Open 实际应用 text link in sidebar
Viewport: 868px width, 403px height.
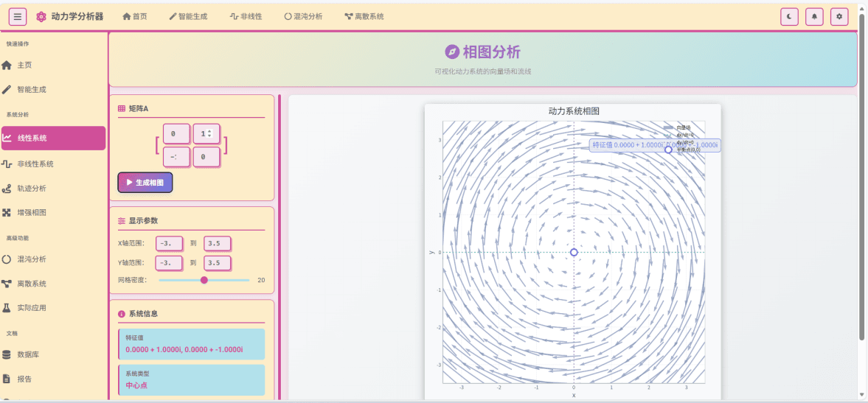tap(32, 307)
